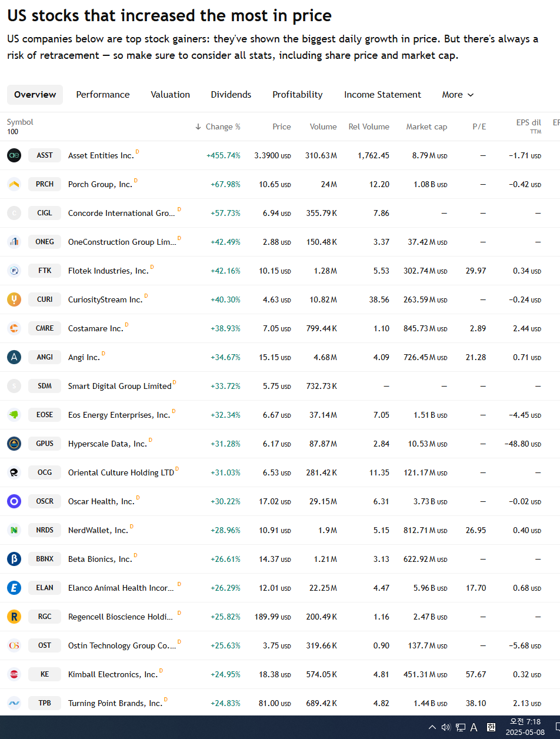Screen dimensions: 560x739
Task: Open the Oscar Health, Inc. link
Action: tap(101, 502)
